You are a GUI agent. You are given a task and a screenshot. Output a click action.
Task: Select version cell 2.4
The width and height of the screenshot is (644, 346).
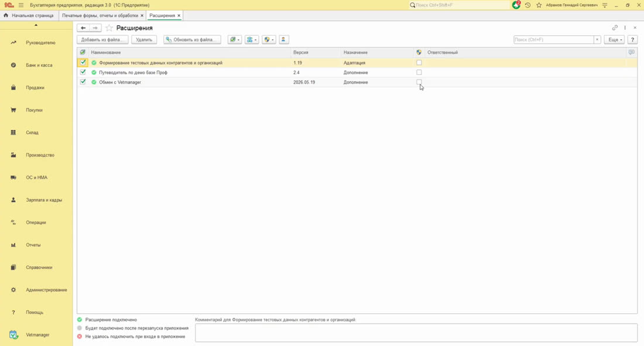(x=296, y=73)
